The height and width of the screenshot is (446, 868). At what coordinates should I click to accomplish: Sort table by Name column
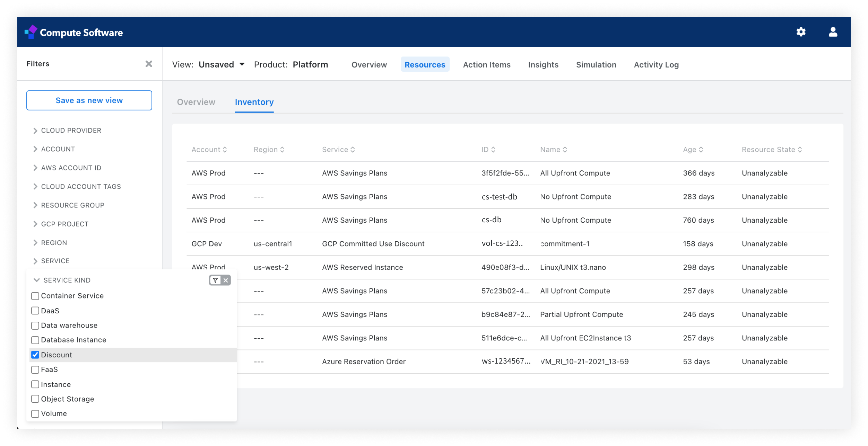(x=554, y=150)
